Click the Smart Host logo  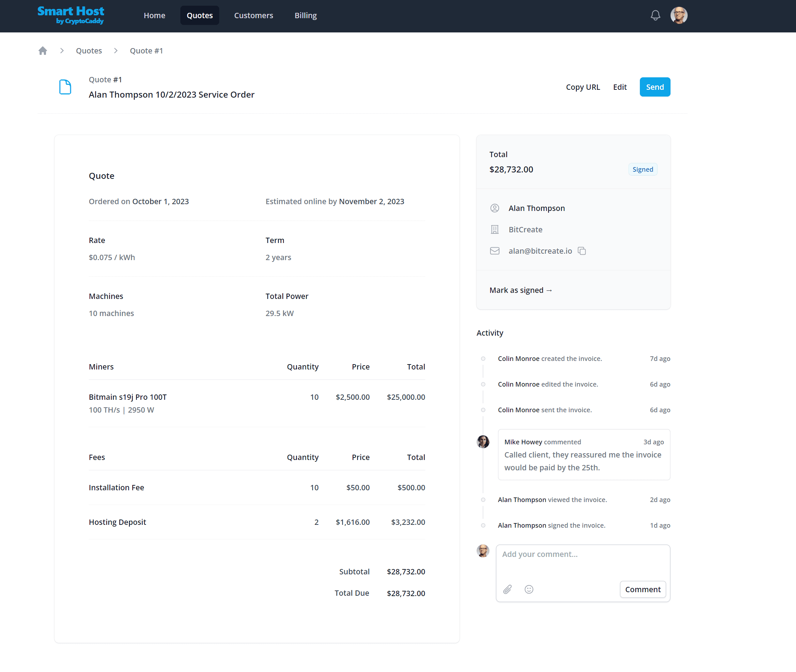(x=71, y=15)
